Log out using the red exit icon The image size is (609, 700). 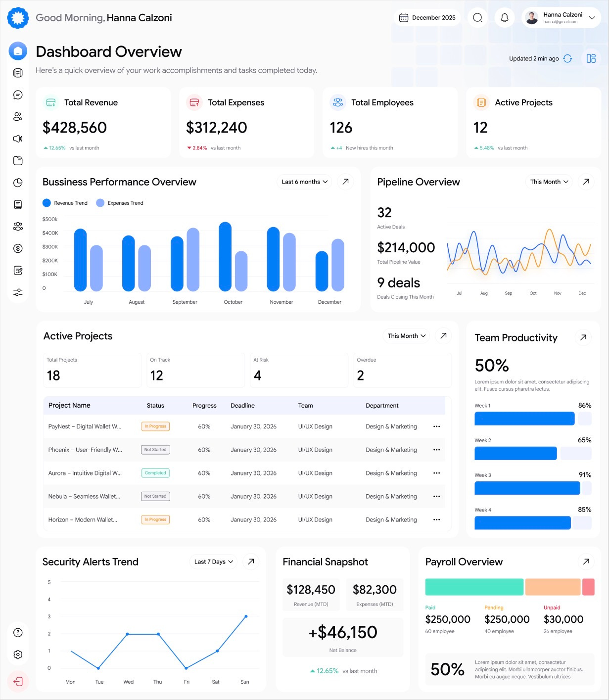18,681
